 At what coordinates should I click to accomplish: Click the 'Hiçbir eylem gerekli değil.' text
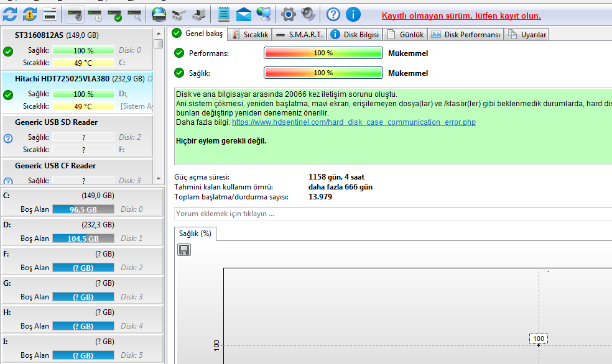221,141
